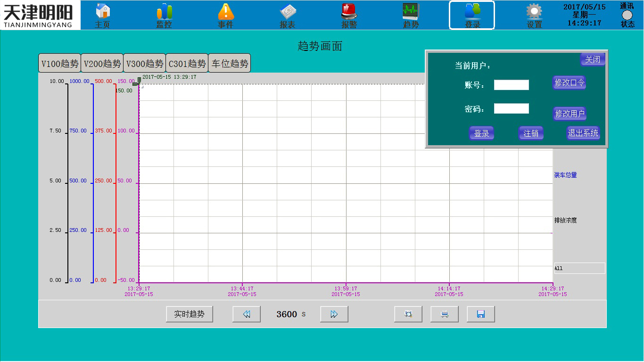
Task: Open the All pen selection dropdown
Action: 579,268
